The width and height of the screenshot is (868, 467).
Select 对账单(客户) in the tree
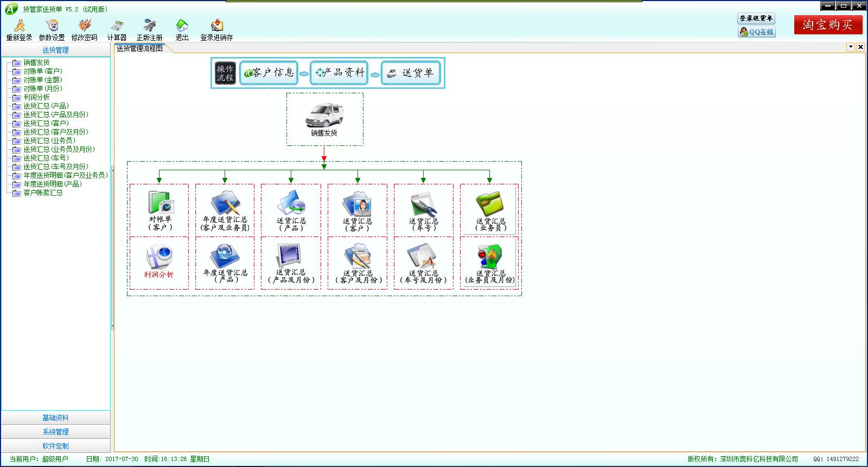coord(43,71)
